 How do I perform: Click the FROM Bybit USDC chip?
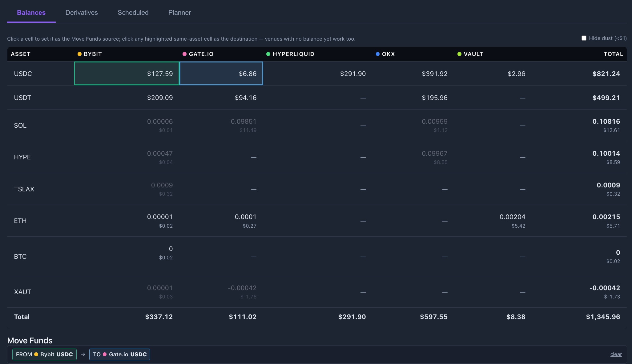[44, 354]
